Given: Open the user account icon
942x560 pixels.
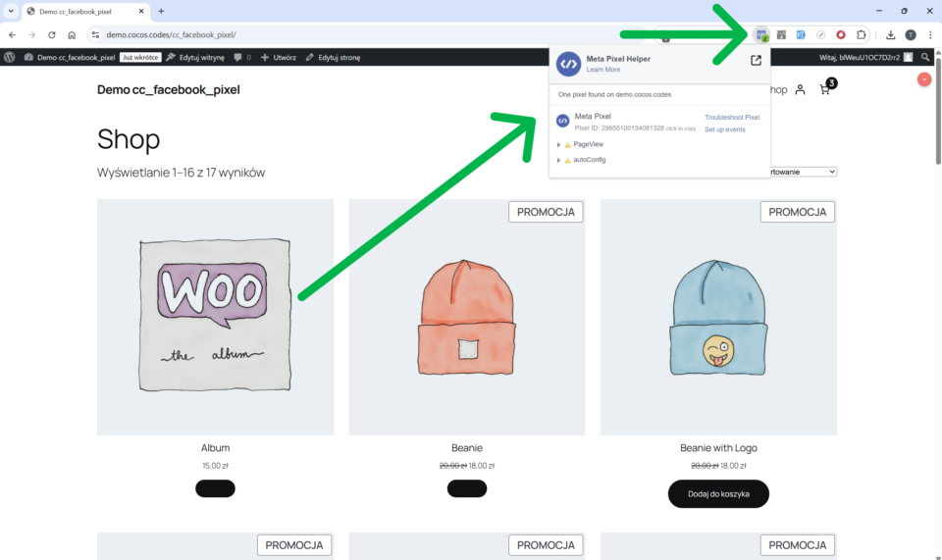Looking at the screenshot, I should pyautogui.click(x=801, y=90).
